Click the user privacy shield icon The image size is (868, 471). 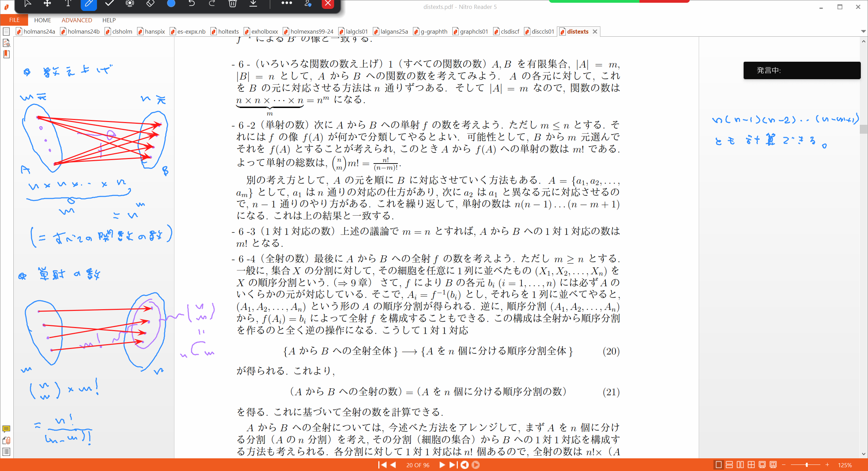[308, 3]
